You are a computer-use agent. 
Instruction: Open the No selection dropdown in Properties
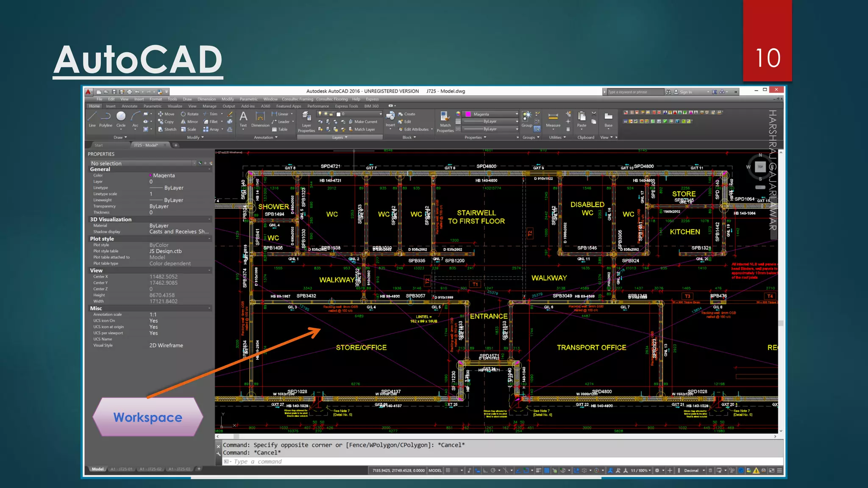[143, 163]
